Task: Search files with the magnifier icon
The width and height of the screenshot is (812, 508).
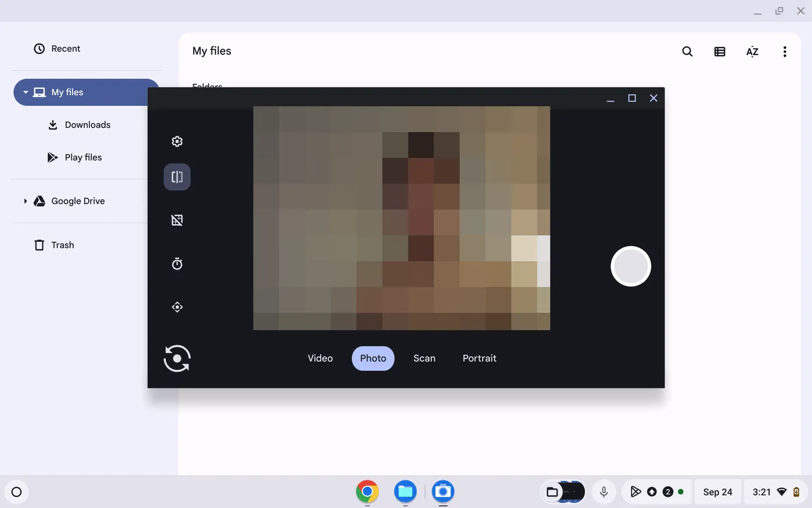Action: [x=687, y=52]
